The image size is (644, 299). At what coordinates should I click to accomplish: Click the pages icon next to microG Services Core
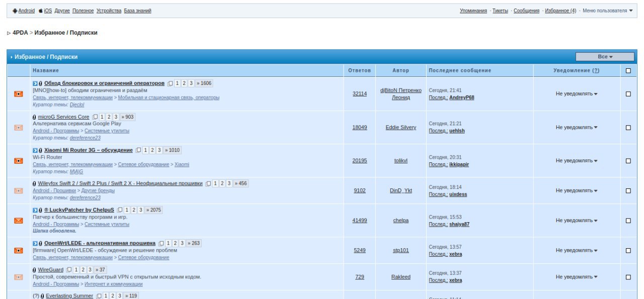coord(96,117)
